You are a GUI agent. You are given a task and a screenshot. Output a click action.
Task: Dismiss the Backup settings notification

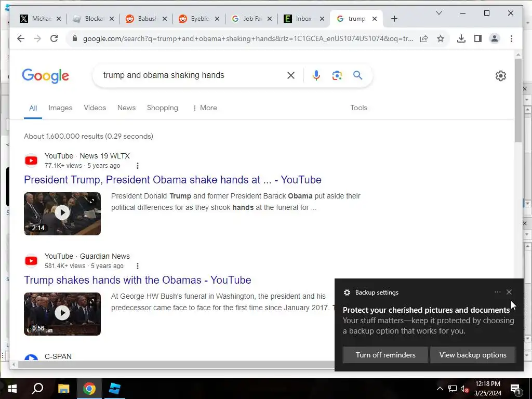[509, 292]
